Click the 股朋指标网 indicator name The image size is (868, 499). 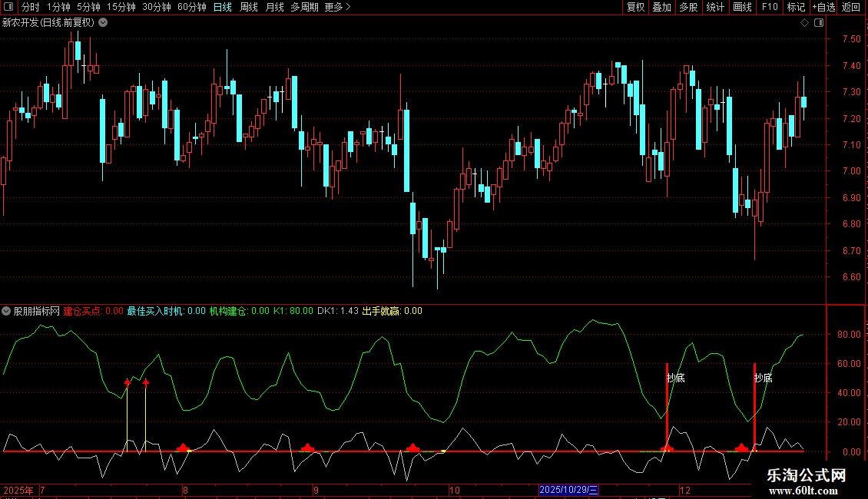[x=37, y=311]
